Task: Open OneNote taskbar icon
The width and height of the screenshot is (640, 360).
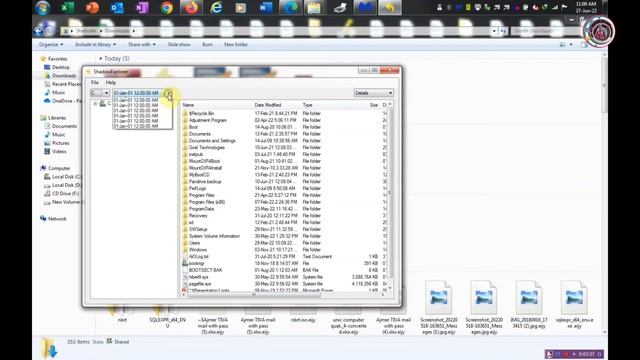Action: coord(142,7)
